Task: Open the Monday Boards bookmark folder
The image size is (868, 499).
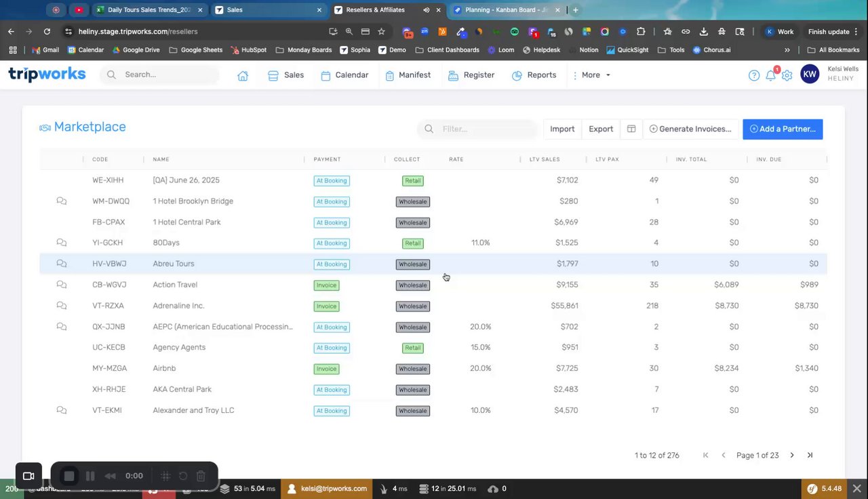Action: pos(304,50)
